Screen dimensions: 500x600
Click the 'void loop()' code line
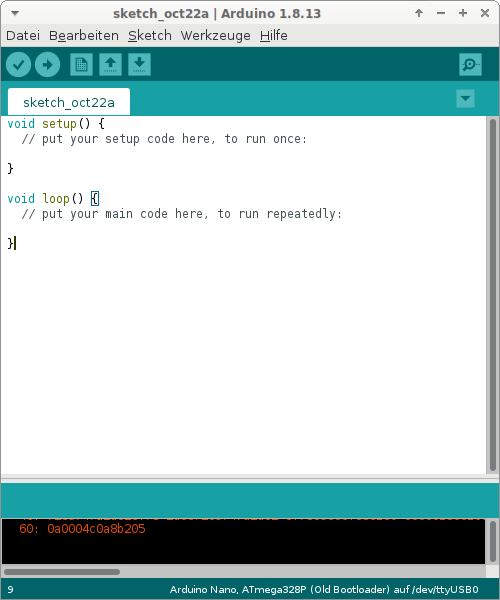[53, 199]
